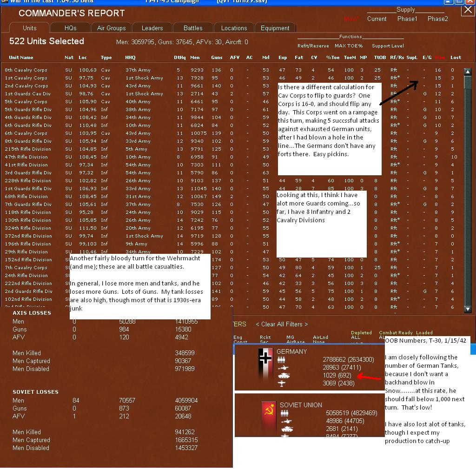Click Soviet Union's artillery gun icon
Screen dimensions: 476x470
[x=286, y=421]
